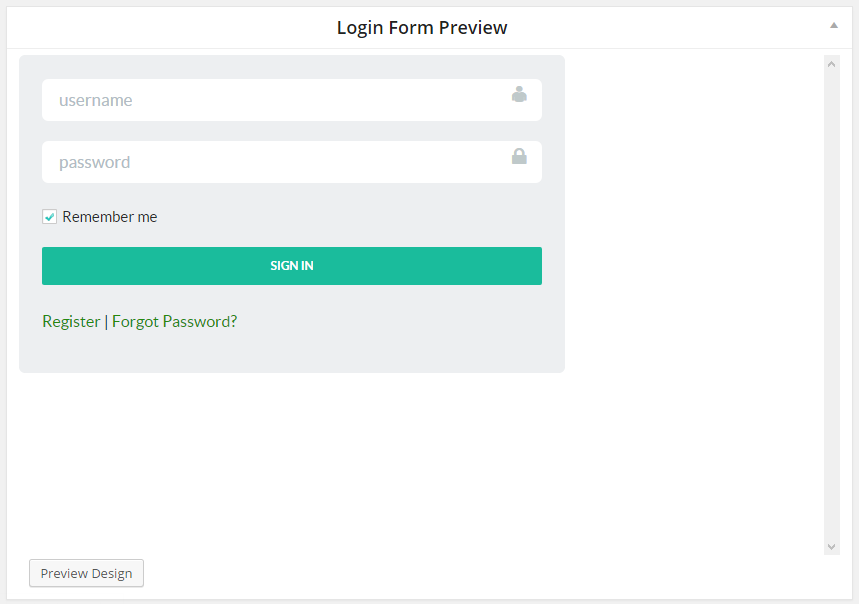Click the "password" placeholder text
Viewport: 859px width, 604px height.
click(x=94, y=162)
